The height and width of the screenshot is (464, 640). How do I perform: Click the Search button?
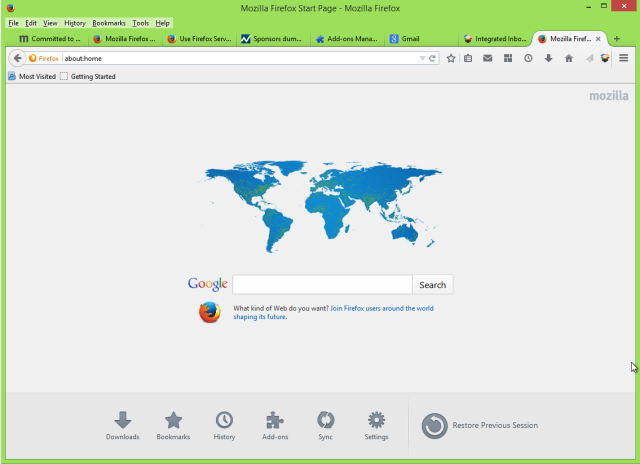tap(433, 285)
